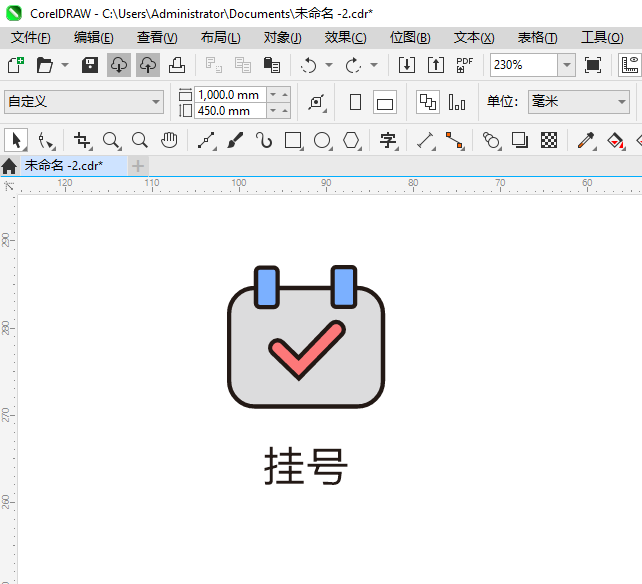Save the document with floppy icon

(x=90, y=65)
